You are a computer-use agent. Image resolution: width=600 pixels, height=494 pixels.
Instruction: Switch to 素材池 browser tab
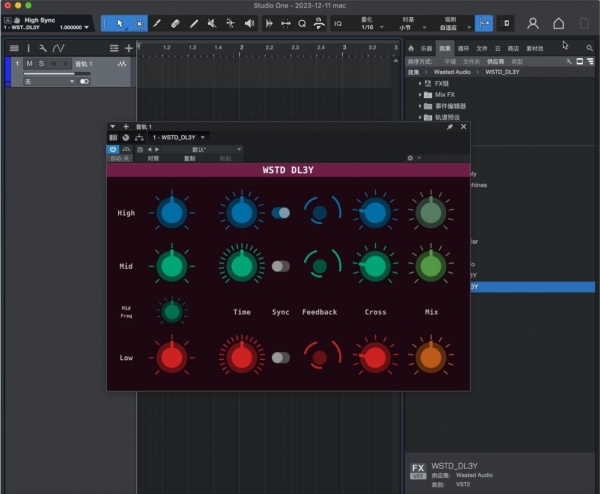(x=535, y=48)
